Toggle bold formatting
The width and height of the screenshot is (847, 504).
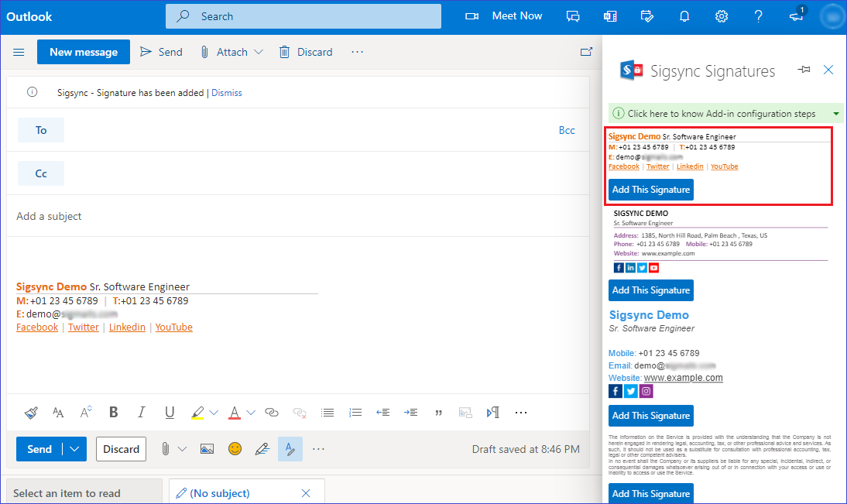[113, 413]
